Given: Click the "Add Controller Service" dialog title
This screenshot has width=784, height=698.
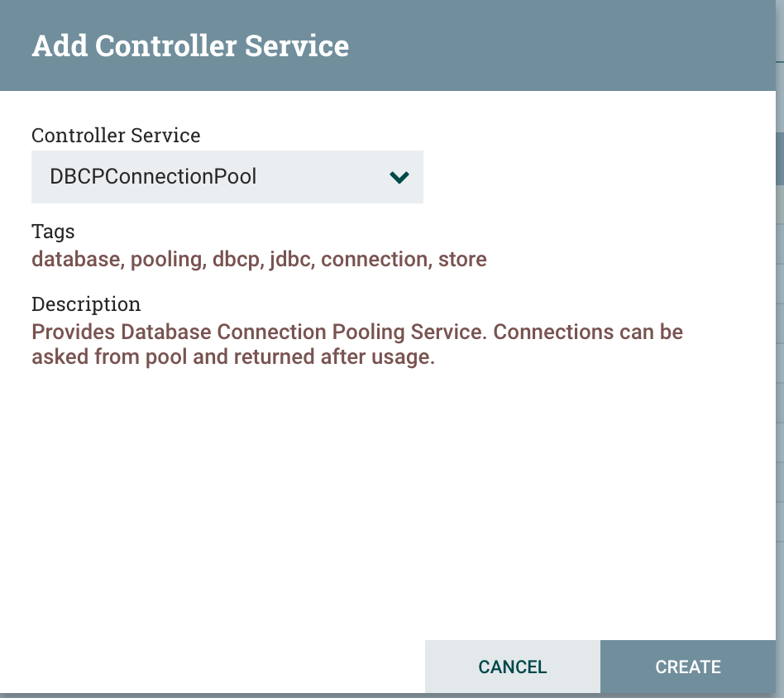Looking at the screenshot, I should coord(190,46).
